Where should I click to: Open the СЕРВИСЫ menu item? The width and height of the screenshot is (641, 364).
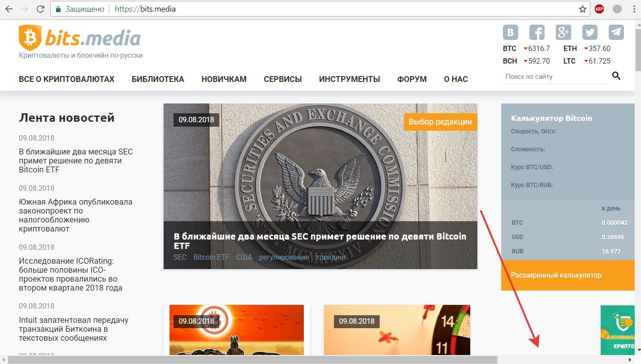283,79
